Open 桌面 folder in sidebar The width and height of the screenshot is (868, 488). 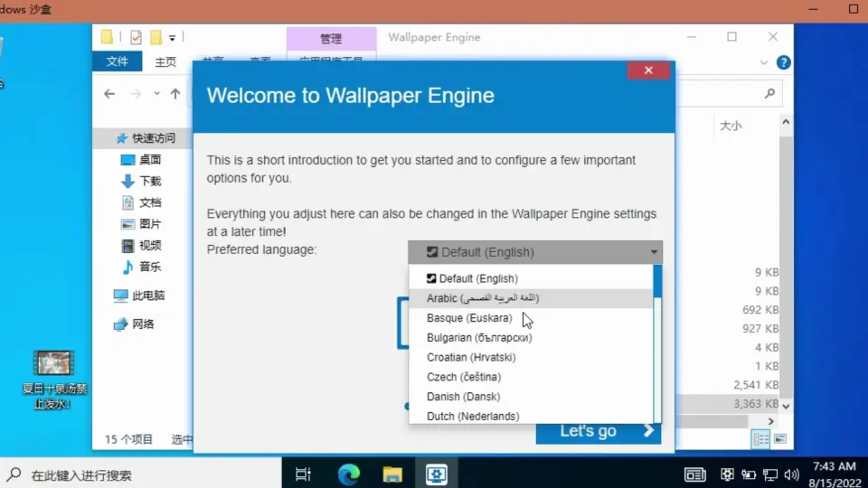(x=141, y=159)
